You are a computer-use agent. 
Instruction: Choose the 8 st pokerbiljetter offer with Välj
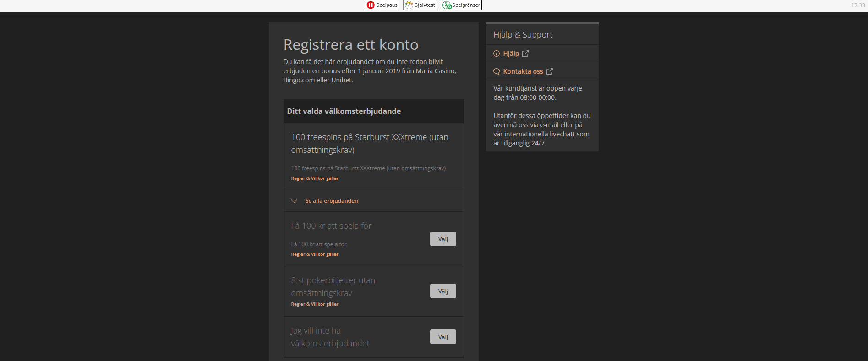point(442,291)
